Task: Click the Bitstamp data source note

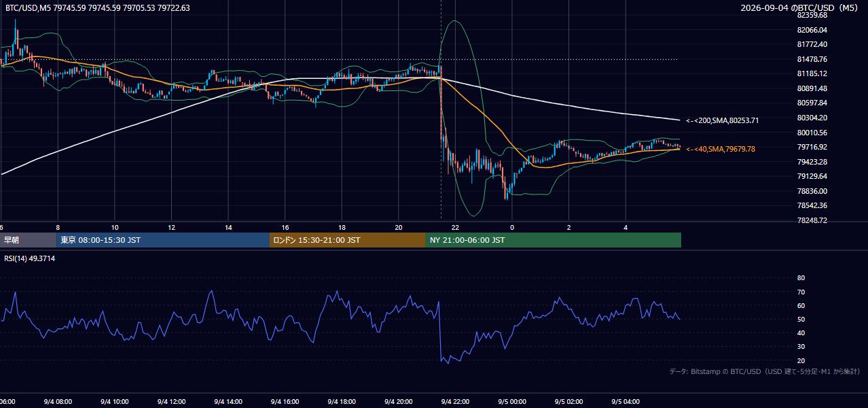Action: (765, 371)
